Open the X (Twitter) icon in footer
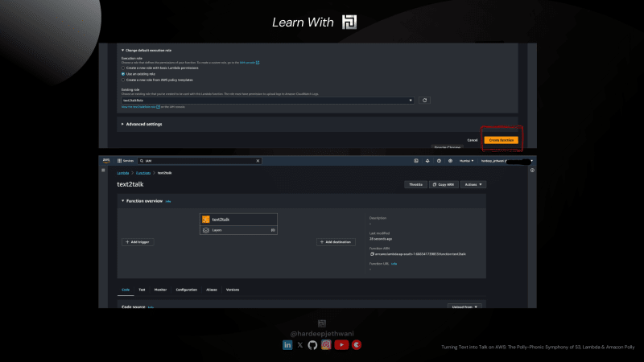This screenshot has height=362, width=644. [300, 345]
